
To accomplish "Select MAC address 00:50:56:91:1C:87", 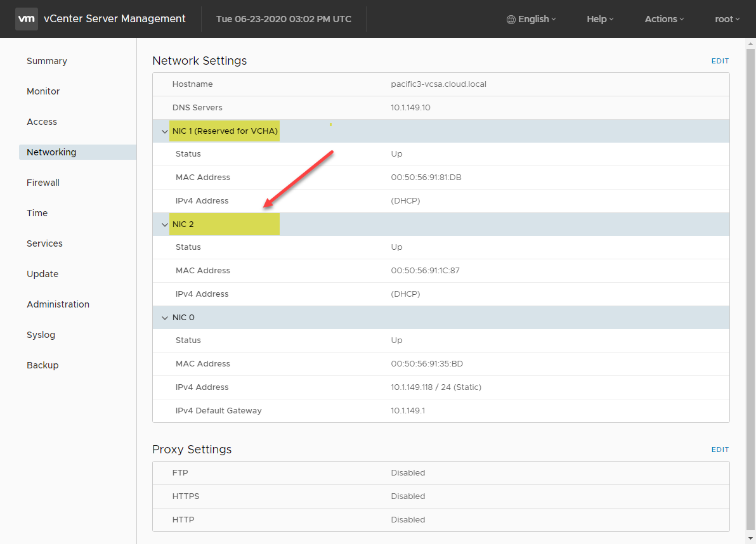I will [425, 270].
